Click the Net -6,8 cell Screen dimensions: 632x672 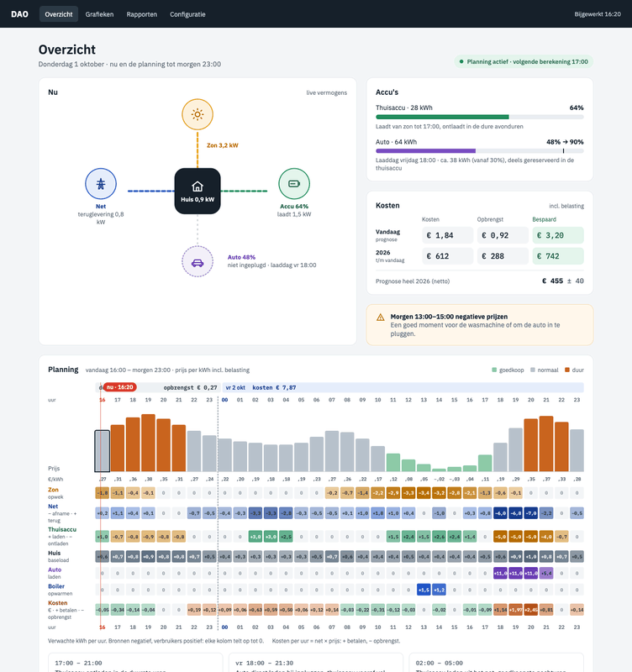[515, 513]
